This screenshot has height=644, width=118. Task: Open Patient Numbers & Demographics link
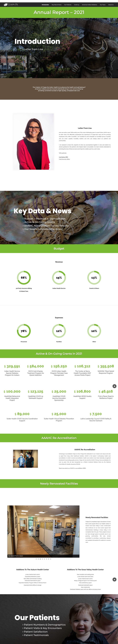[x=44, y=624]
